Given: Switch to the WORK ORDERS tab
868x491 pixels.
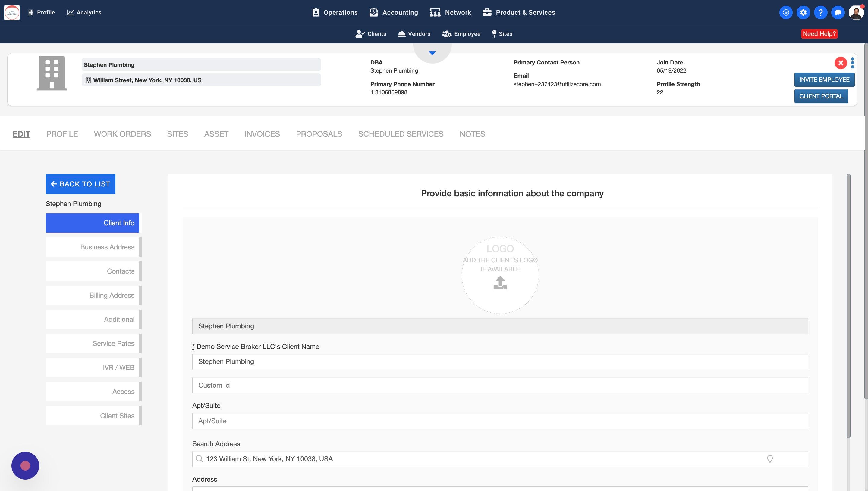Looking at the screenshot, I should click(x=122, y=134).
